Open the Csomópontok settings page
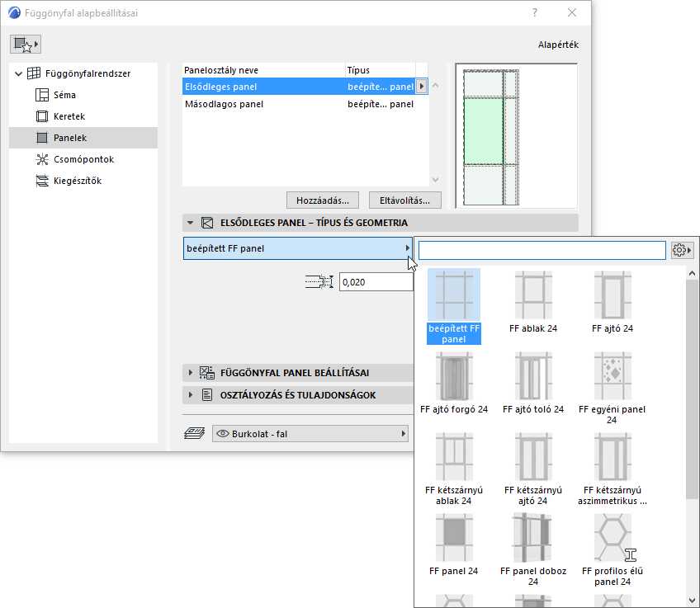 click(x=83, y=159)
